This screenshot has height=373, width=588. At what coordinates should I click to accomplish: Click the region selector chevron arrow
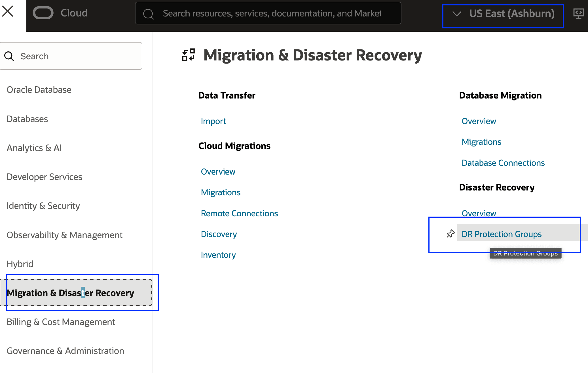pos(457,14)
